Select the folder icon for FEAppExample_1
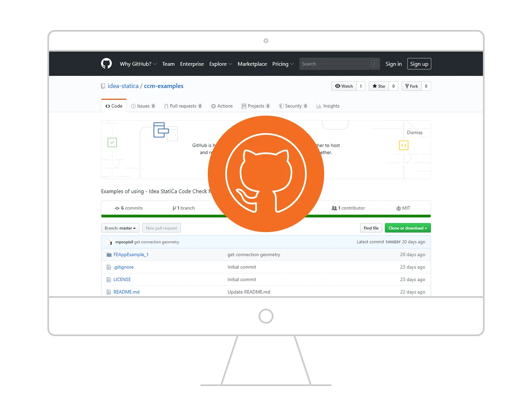The width and height of the screenshot is (532, 416). pos(109,255)
